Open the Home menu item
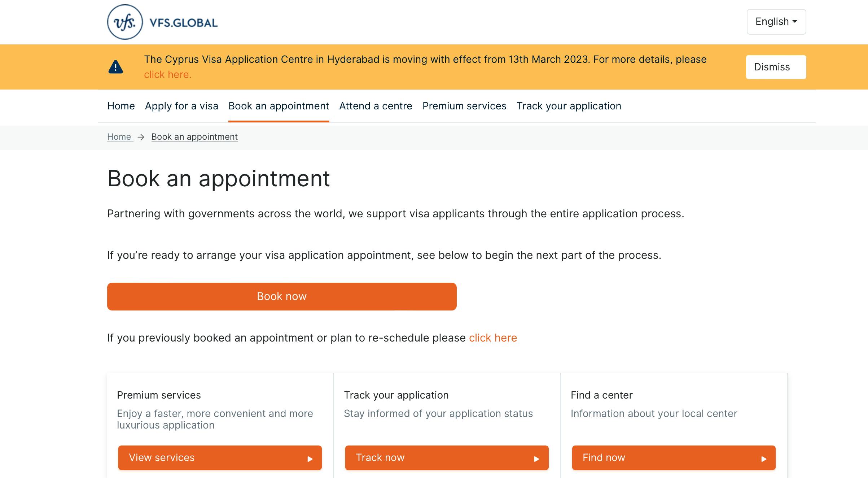Screen dimensions: 868x478 pyautogui.click(x=121, y=106)
